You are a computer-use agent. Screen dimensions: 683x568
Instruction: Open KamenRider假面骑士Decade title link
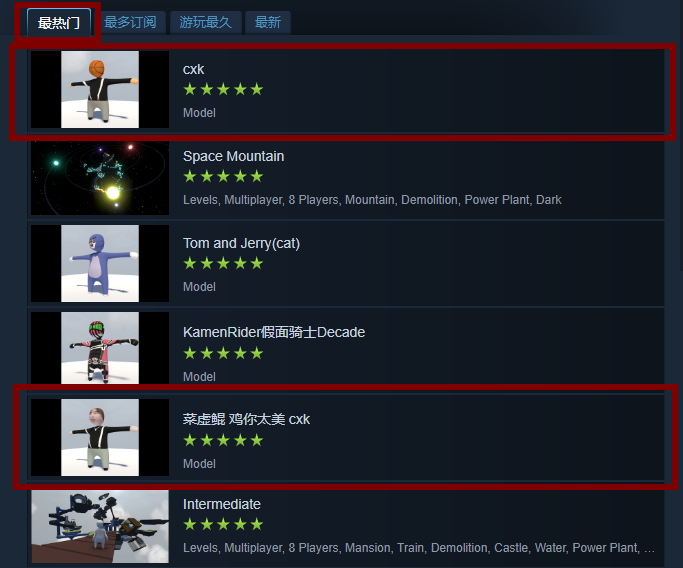click(274, 332)
